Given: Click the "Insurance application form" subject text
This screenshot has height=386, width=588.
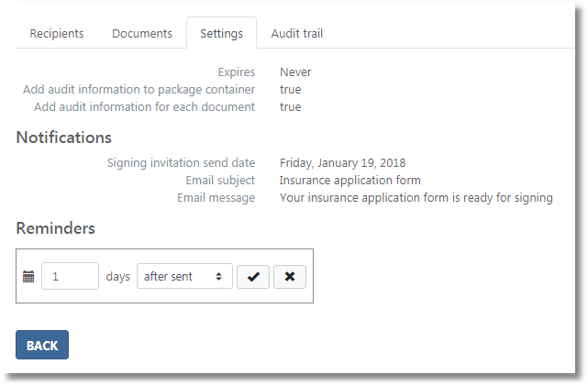Looking at the screenshot, I should [x=349, y=181].
